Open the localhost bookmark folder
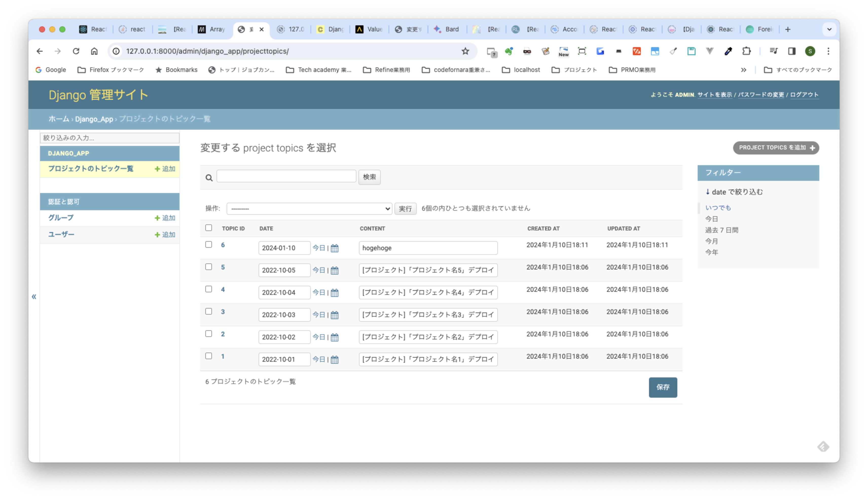Image resolution: width=868 pixels, height=500 pixels. point(521,70)
